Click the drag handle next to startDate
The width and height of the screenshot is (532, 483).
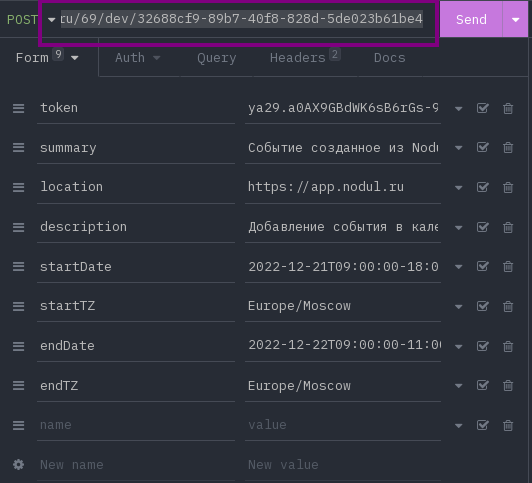18,267
